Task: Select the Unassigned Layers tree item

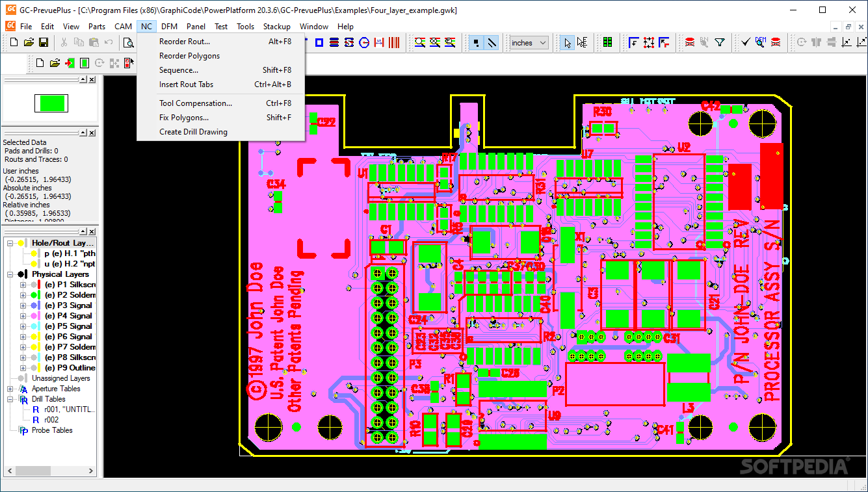Action: pos(61,378)
